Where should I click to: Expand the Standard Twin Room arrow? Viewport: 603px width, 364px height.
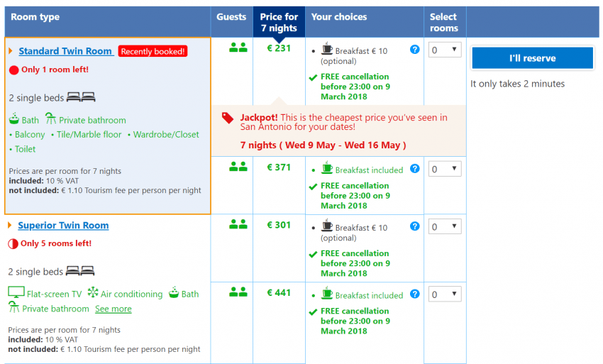pyautogui.click(x=11, y=51)
